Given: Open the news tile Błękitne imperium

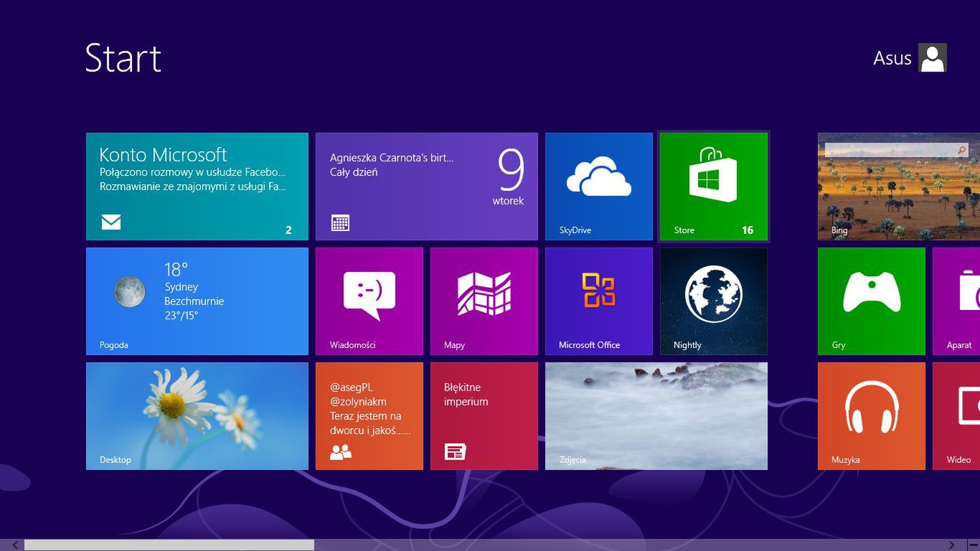Looking at the screenshot, I should click(x=484, y=416).
